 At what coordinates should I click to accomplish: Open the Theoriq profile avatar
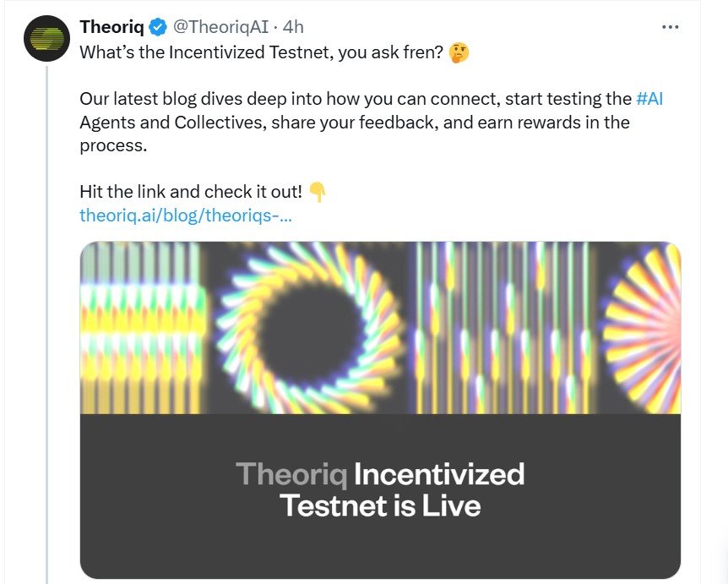coord(47,39)
